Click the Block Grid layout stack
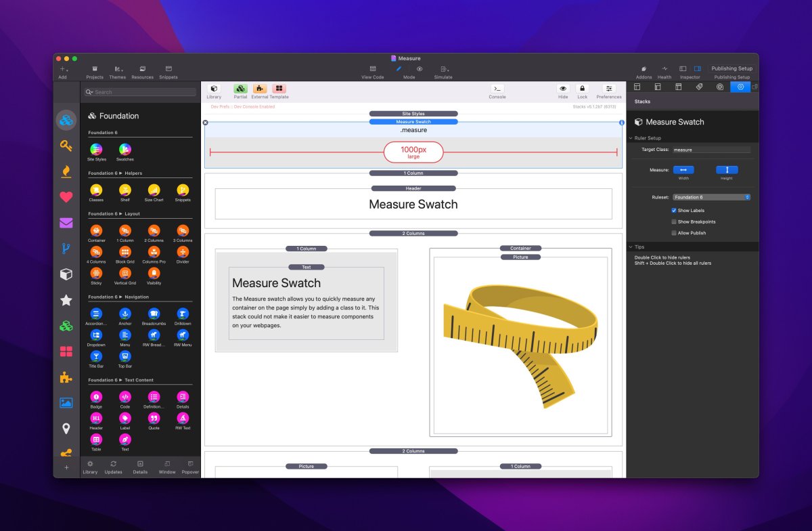The image size is (812, 531). tap(125, 252)
